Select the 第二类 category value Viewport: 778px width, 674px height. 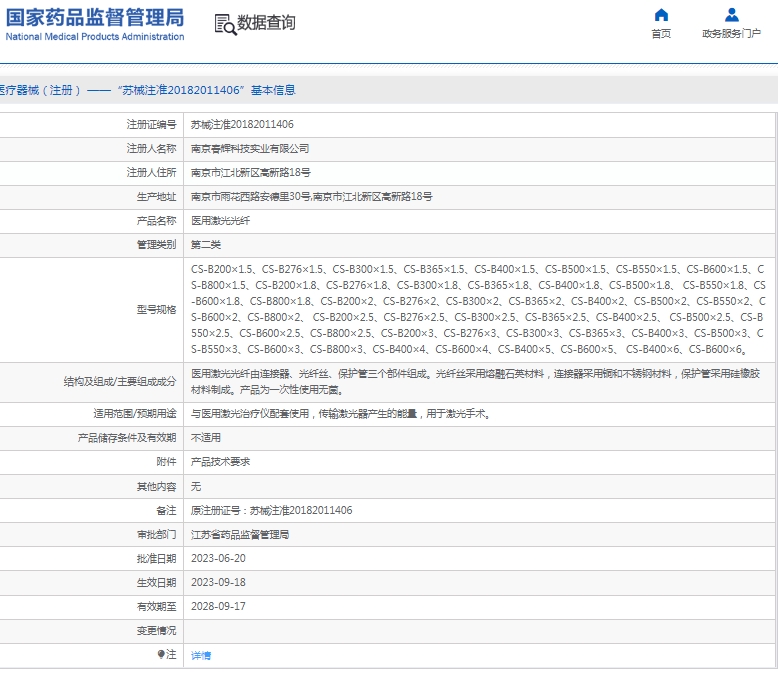205,245
